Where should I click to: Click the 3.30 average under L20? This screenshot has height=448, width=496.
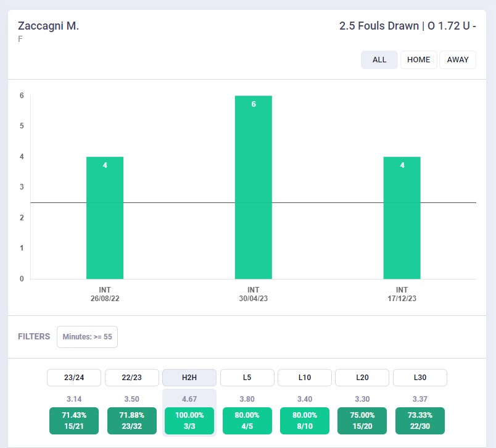click(362, 399)
